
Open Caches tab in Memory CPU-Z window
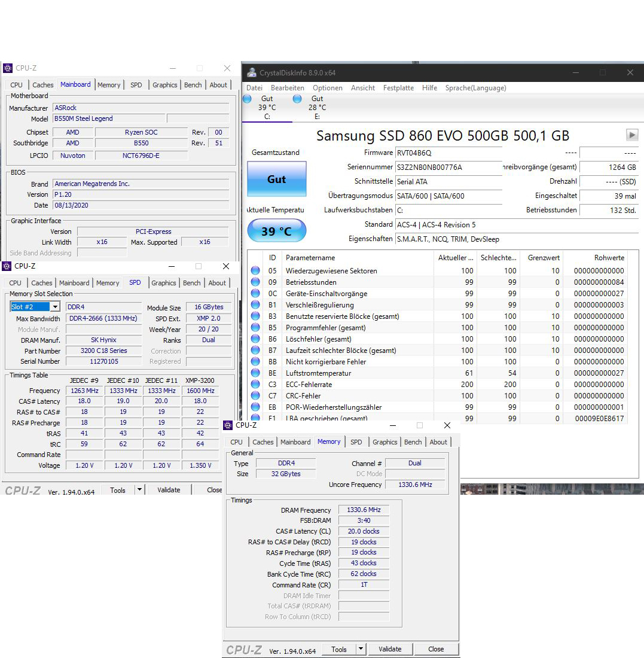point(263,442)
